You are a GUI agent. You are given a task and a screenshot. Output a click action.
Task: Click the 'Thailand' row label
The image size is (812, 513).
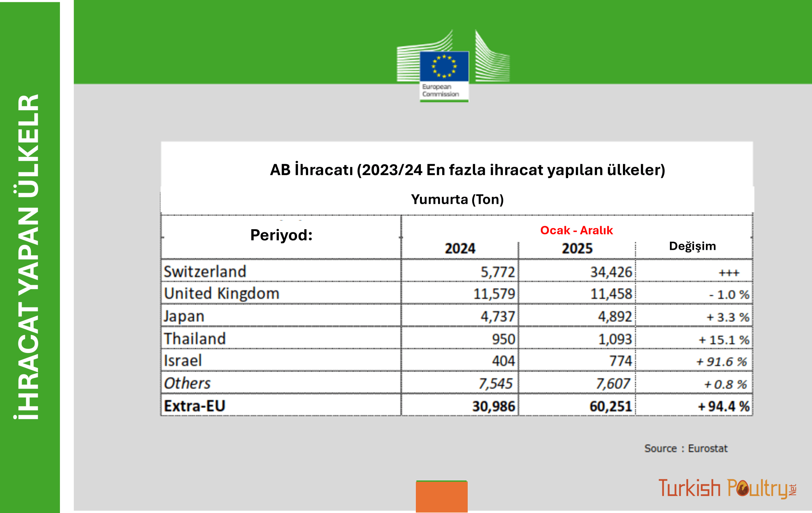(194, 338)
